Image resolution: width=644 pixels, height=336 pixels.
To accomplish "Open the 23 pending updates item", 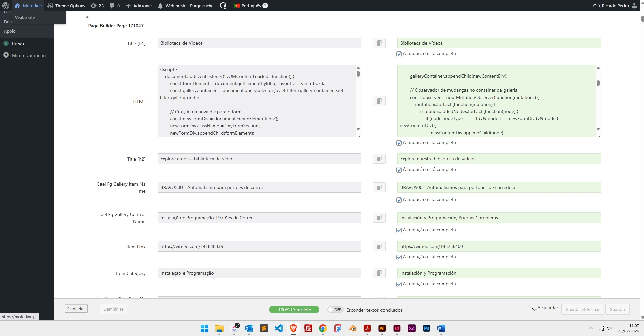I will click(x=97, y=6).
